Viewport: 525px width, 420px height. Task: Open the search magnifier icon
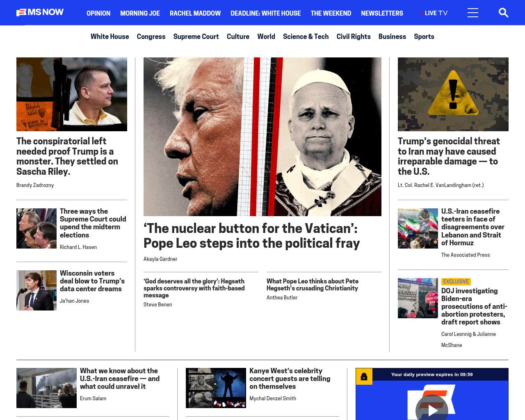pos(503,13)
